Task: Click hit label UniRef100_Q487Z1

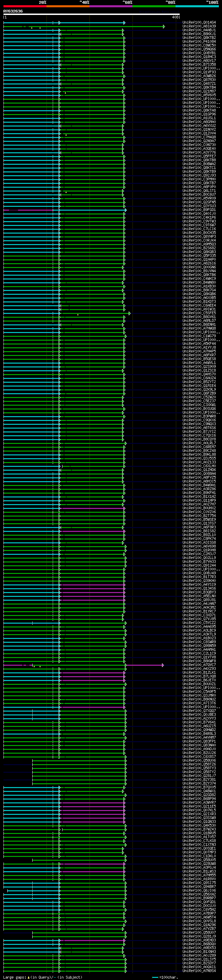Action: (x=199, y=84)
